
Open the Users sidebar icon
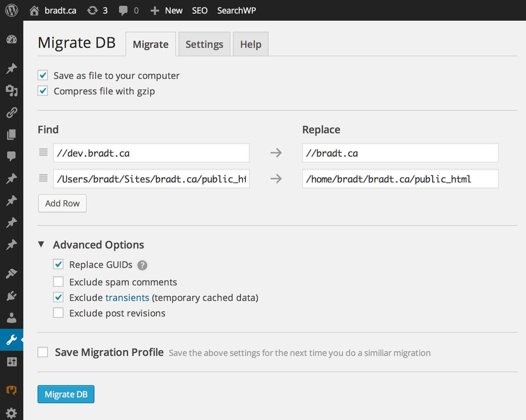coord(12,318)
